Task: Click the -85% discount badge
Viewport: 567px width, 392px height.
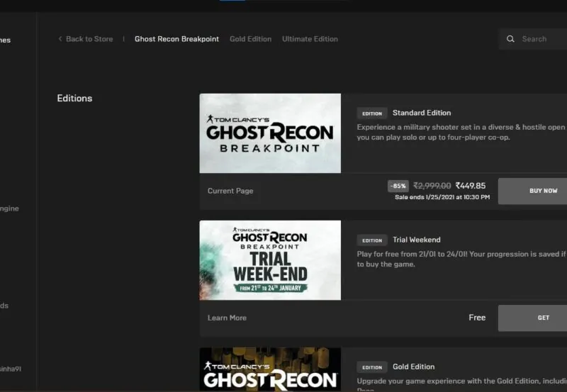Action: point(398,186)
